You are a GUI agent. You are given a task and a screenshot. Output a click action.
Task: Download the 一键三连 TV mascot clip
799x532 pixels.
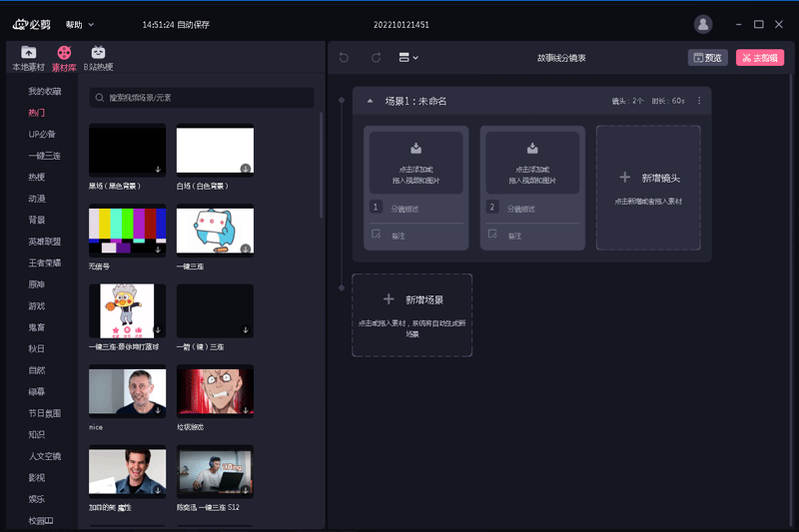pos(246,249)
